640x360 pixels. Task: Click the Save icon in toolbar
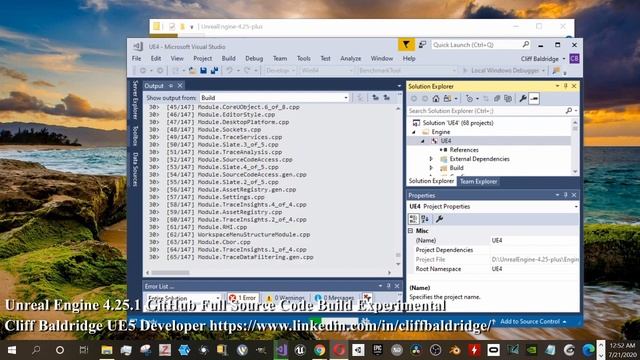point(203,71)
